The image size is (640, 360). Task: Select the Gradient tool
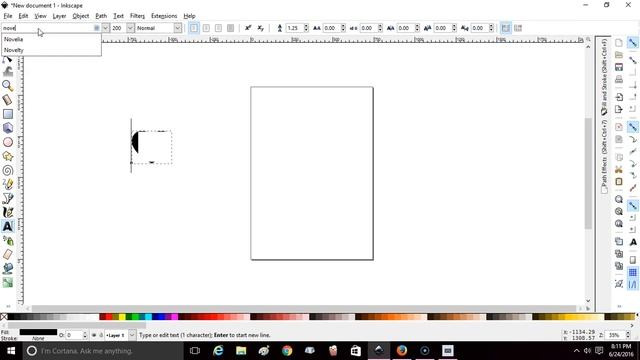pos(7,282)
